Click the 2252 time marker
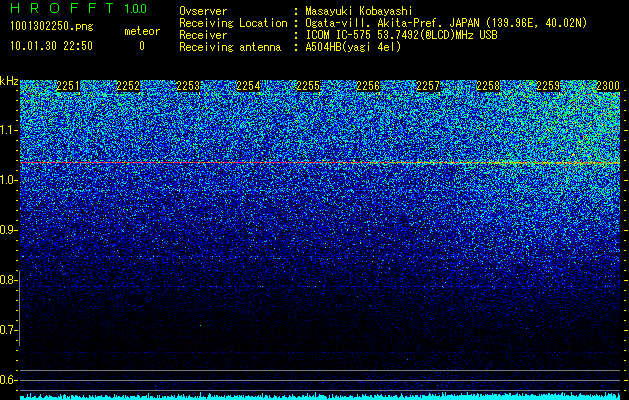The image size is (629, 400). coord(128,86)
